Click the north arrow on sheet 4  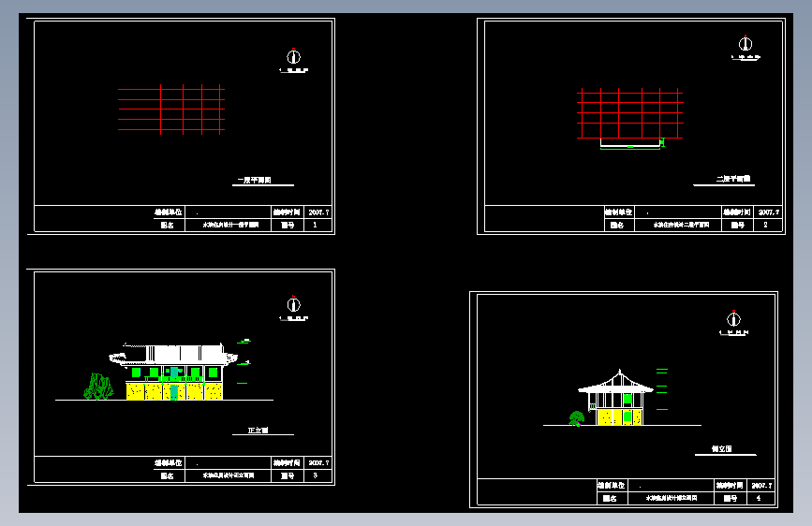coord(733,318)
